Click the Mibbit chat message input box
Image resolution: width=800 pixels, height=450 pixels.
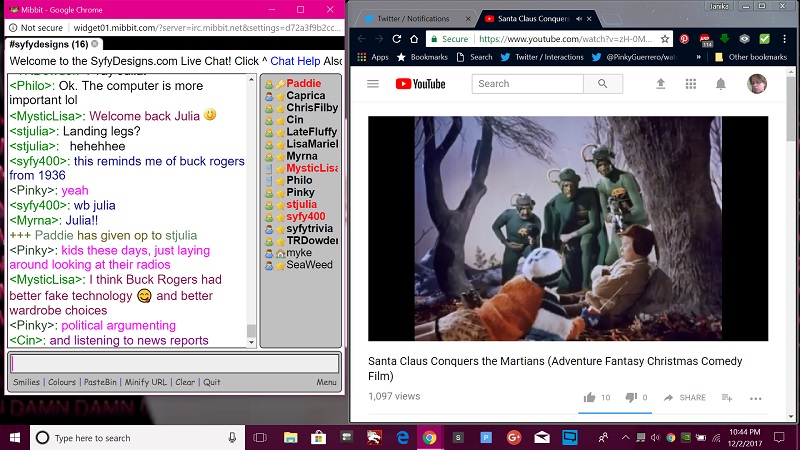click(174, 364)
